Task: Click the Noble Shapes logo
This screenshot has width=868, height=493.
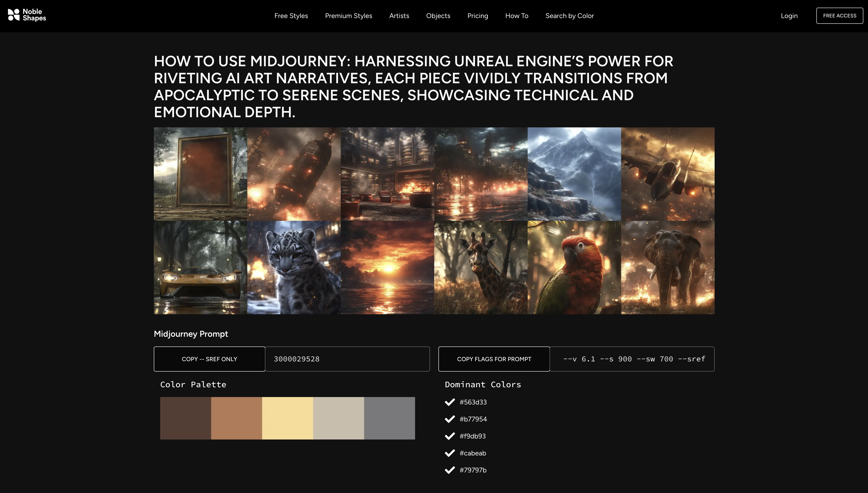Action: pyautogui.click(x=27, y=15)
